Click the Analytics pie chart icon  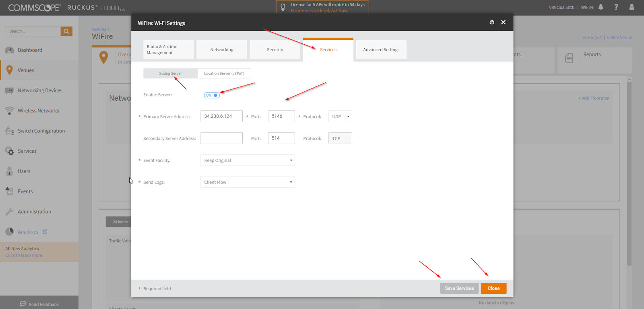(9, 232)
